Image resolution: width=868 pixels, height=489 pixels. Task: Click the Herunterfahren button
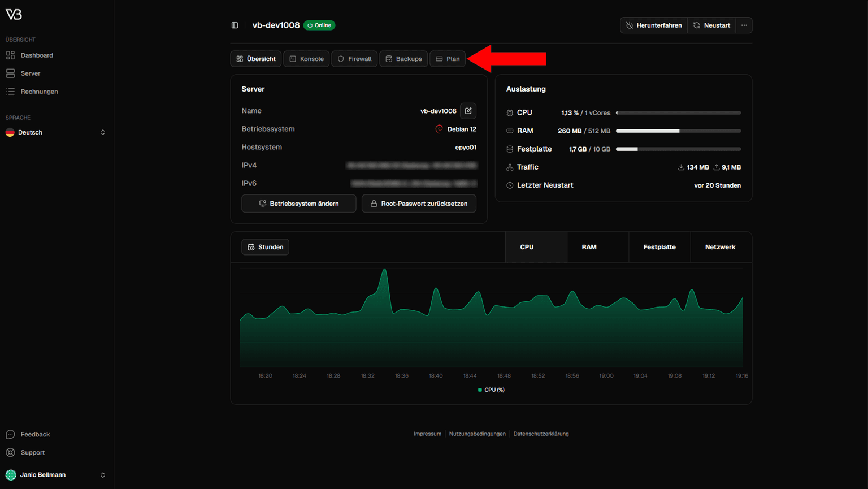point(653,25)
